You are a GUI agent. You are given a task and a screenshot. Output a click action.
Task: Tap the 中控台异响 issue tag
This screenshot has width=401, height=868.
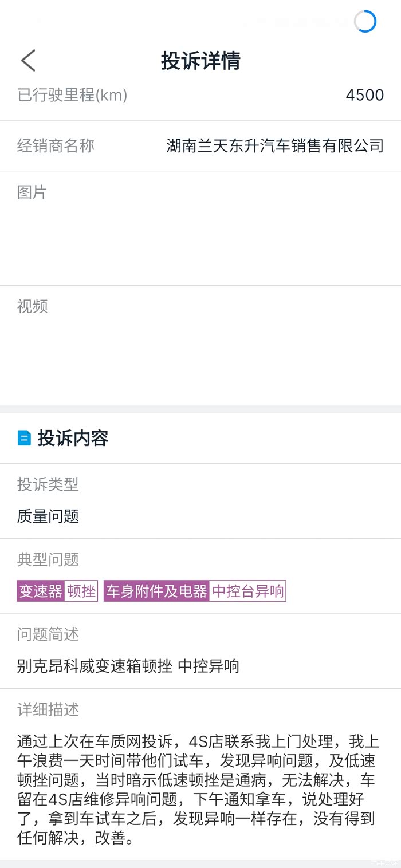click(247, 591)
